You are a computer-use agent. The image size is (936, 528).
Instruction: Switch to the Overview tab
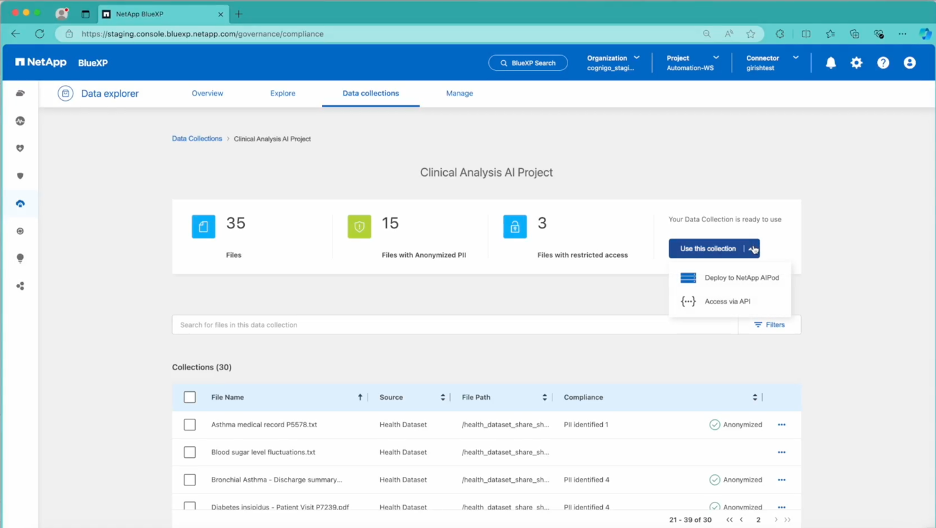click(x=207, y=93)
